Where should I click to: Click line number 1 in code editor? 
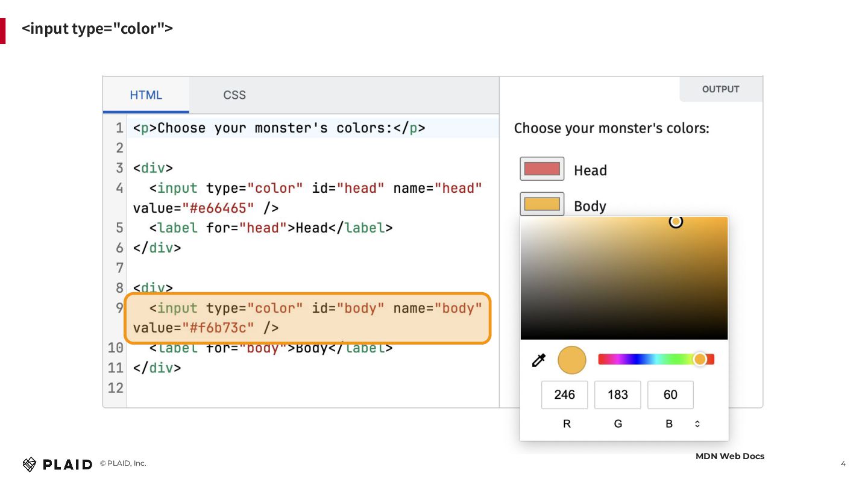(x=119, y=128)
